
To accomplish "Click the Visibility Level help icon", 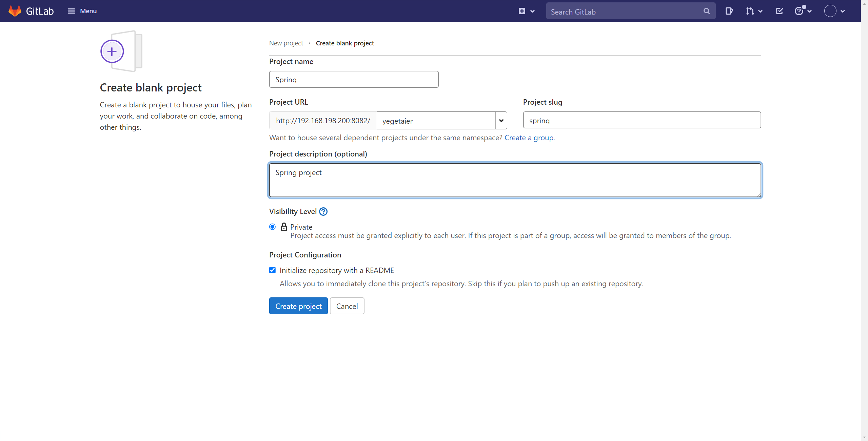I will tap(323, 212).
